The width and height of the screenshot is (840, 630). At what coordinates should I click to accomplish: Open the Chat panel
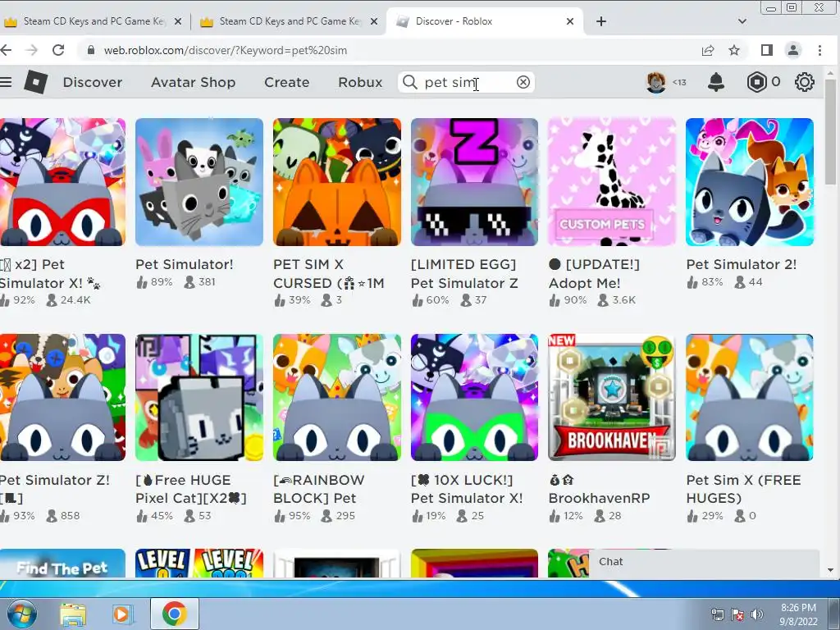coord(703,563)
